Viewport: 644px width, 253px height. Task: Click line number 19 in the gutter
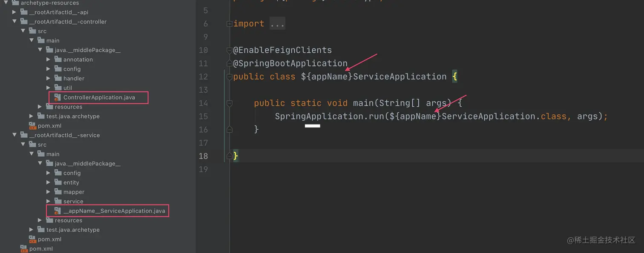203,169
